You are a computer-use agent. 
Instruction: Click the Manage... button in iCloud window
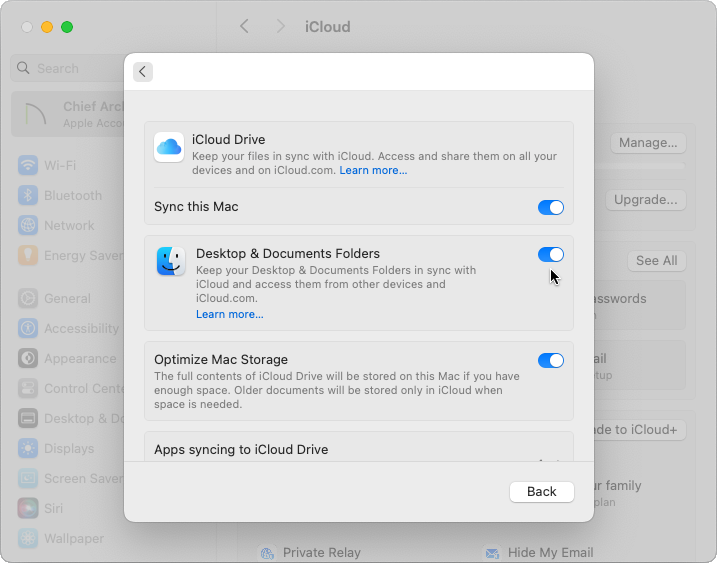click(x=648, y=143)
